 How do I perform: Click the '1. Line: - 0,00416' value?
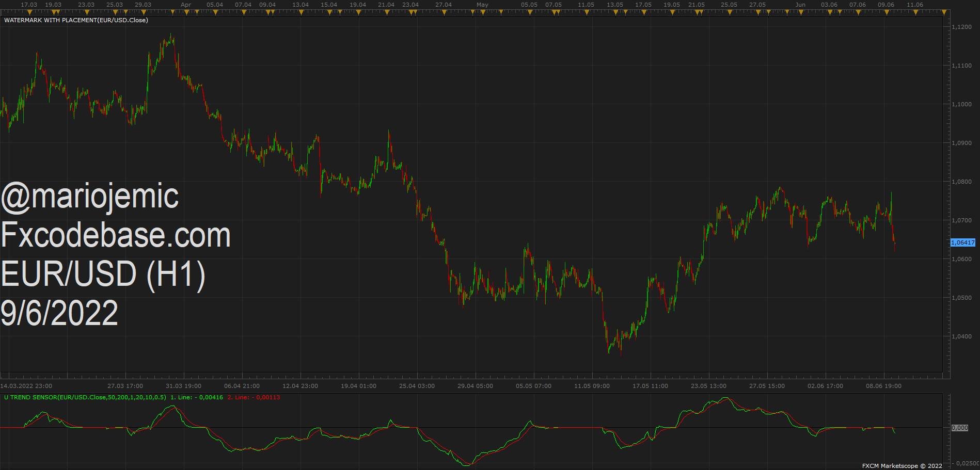197,397
